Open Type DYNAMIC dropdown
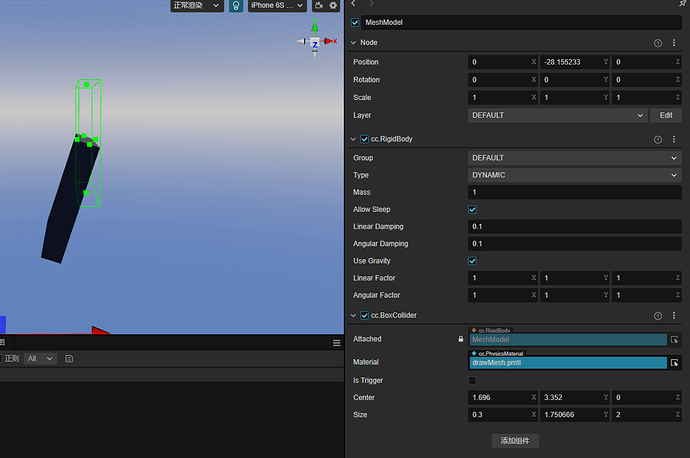 (x=575, y=175)
